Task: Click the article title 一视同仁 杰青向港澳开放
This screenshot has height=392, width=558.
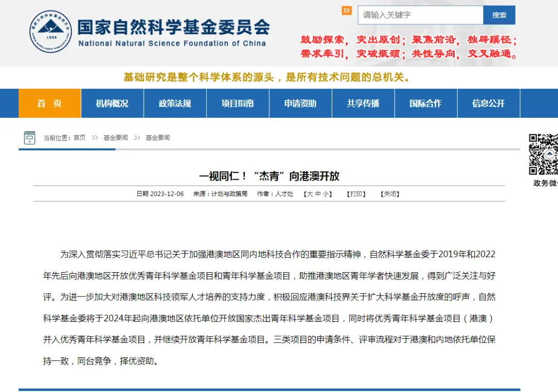Action: pos(269,176)
